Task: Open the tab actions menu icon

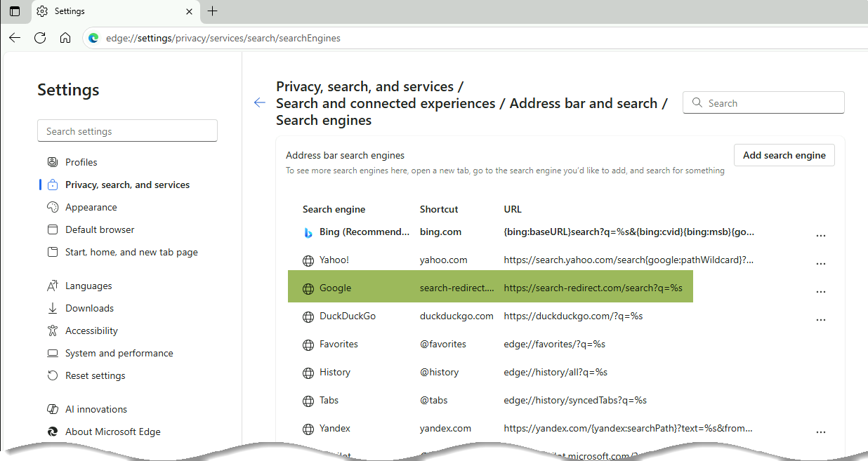Action: pos(15,11)
